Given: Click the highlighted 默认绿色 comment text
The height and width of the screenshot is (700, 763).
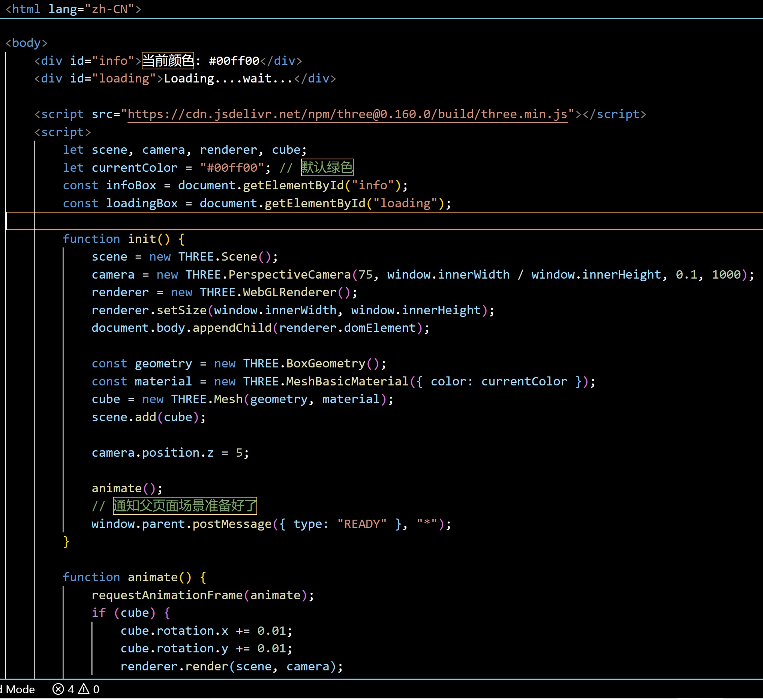Looking at the screenshot, I should click(x=327, y=168).
